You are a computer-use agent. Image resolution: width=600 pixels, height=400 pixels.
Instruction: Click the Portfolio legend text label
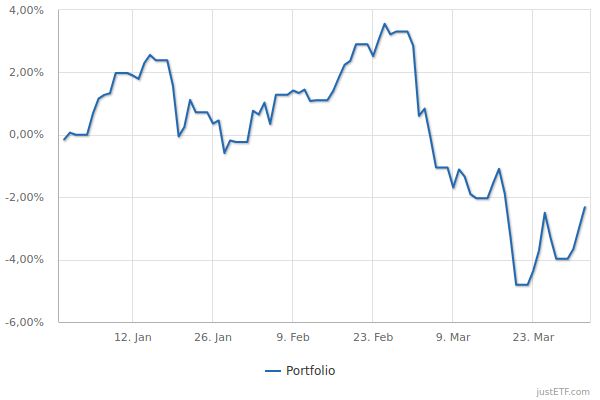310,371
